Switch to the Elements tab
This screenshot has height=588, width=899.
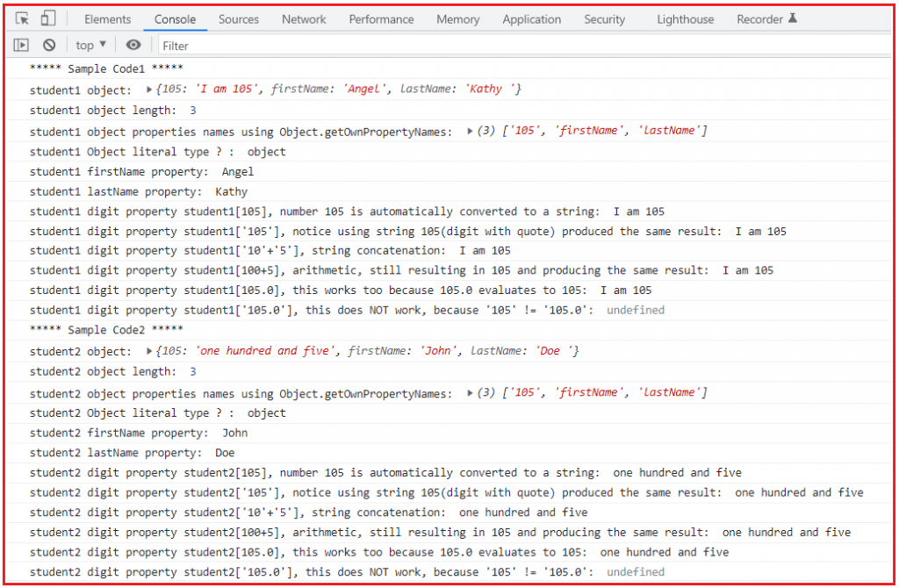click(x=107, y=18)
